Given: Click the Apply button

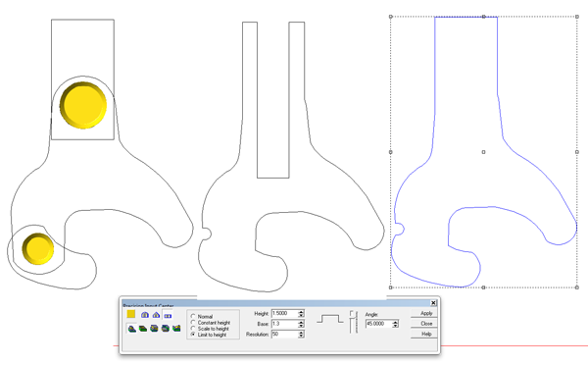Looking at the screenshot, I should tap(424, 313).
